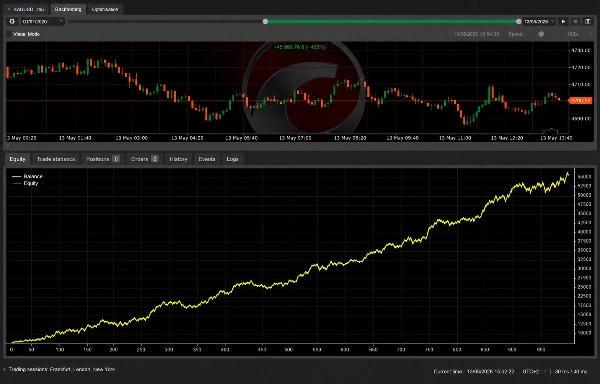Adjust the Speed slider knob
Image resolution: width=600 pixels, height=384 pixels.
[541, 34]
